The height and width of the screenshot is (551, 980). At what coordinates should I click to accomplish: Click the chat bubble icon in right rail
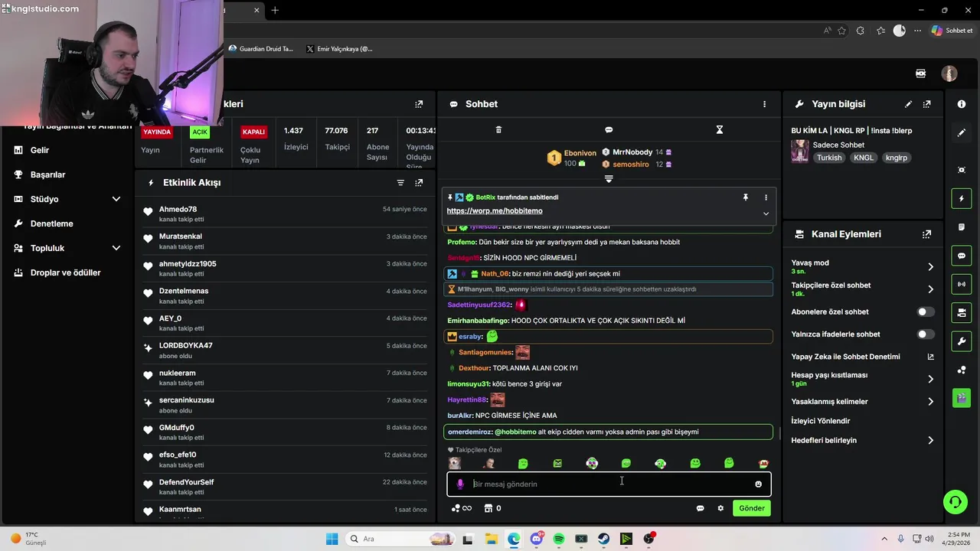tap(962, 256)
